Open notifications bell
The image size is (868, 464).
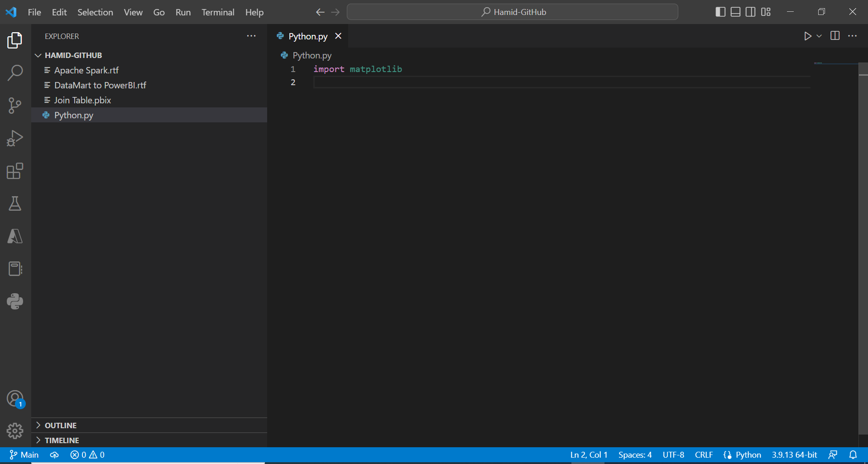[853, 455]
